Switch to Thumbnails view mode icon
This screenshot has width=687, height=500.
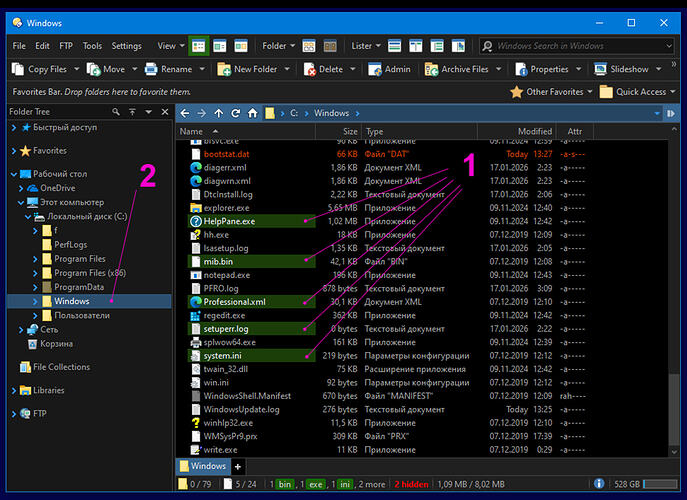[x=241, y=46]
